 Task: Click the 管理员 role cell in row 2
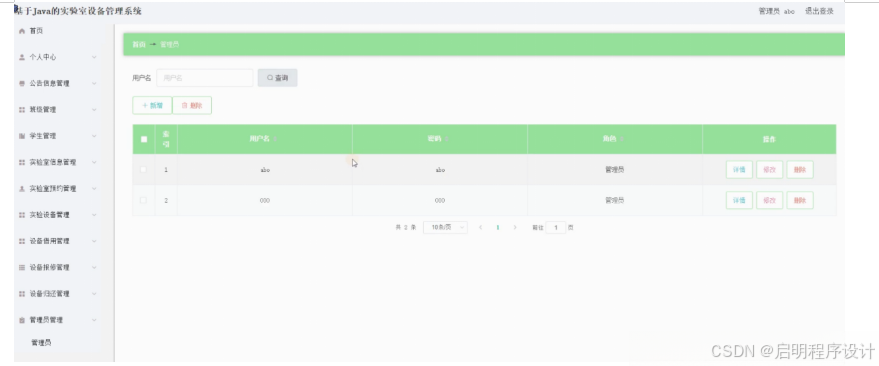[x=614, y=200]
